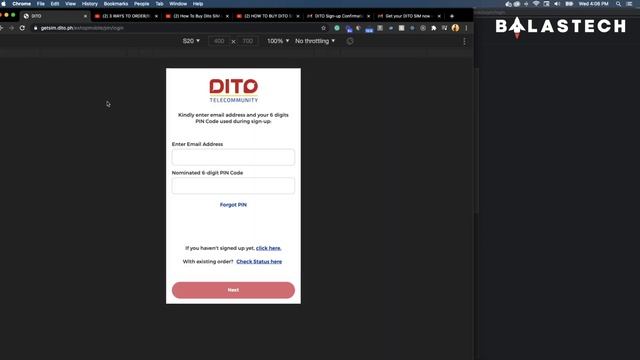This screenshot has height=360, width=640.
Task: Click the volume icon in the menu bar
Action: (x=557, y=4)
